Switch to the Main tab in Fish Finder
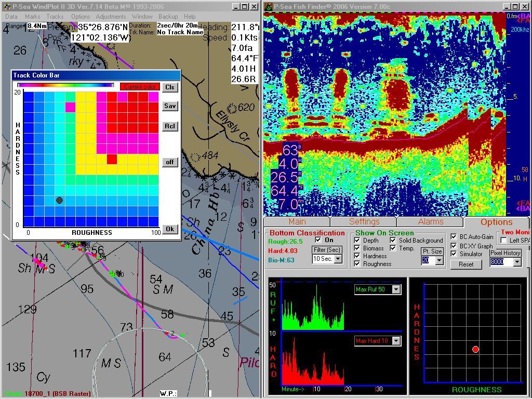 click(297, 221)
